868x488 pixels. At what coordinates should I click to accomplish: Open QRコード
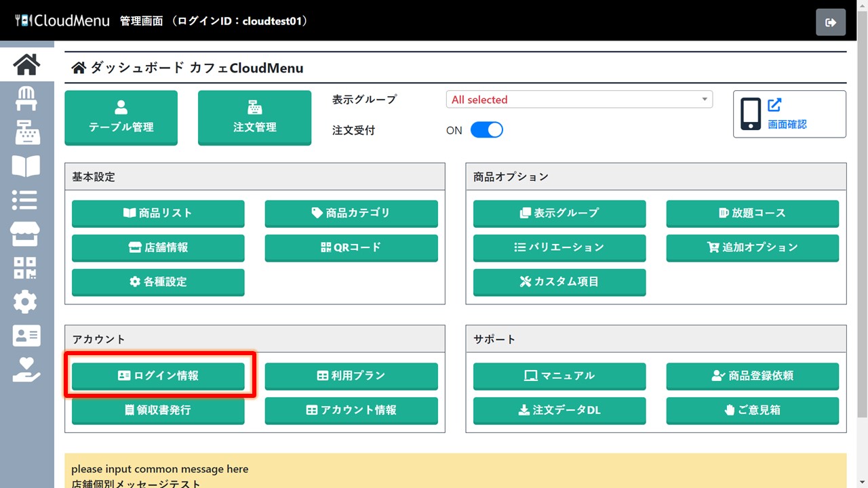(x=351, y=248)
